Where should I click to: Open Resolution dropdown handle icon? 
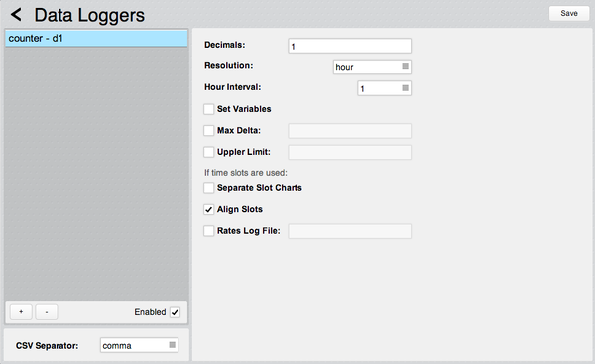pyautogui.click(x=405, y=66)
